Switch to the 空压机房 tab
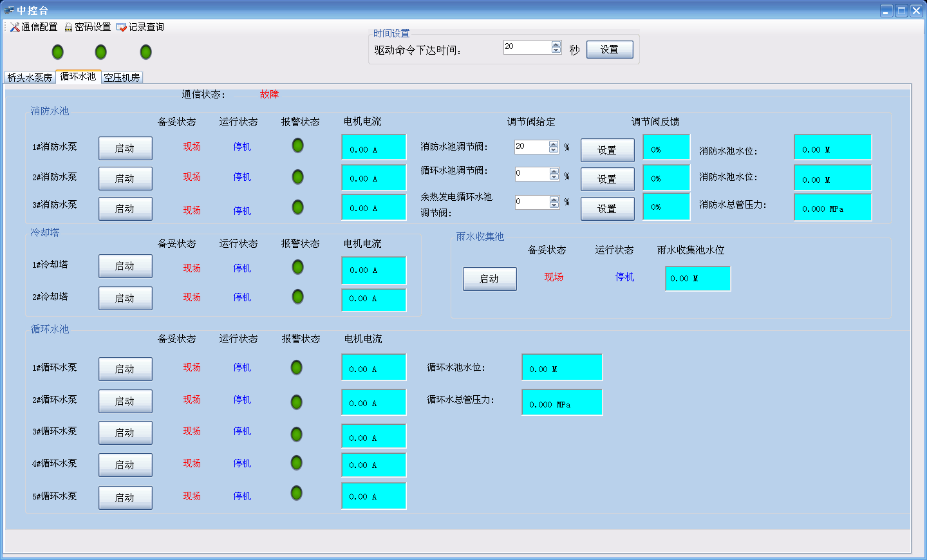The height and width of the screenshot is (560, 927). click(x=122, y=77)
